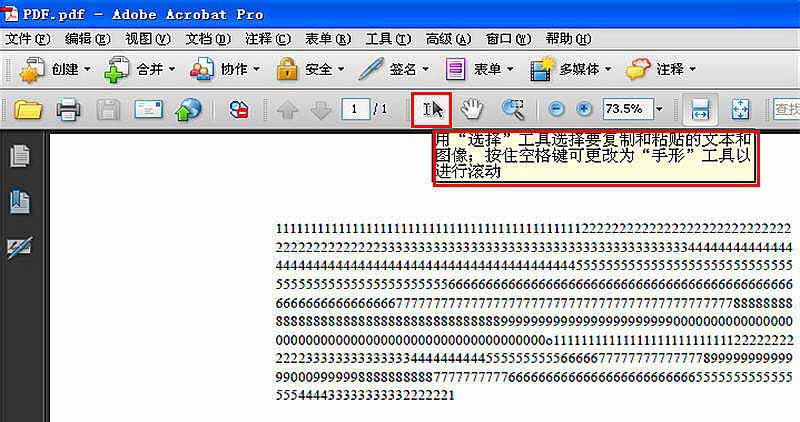Open the 文档 (Document) menu
800x422 pixels.
208,39
